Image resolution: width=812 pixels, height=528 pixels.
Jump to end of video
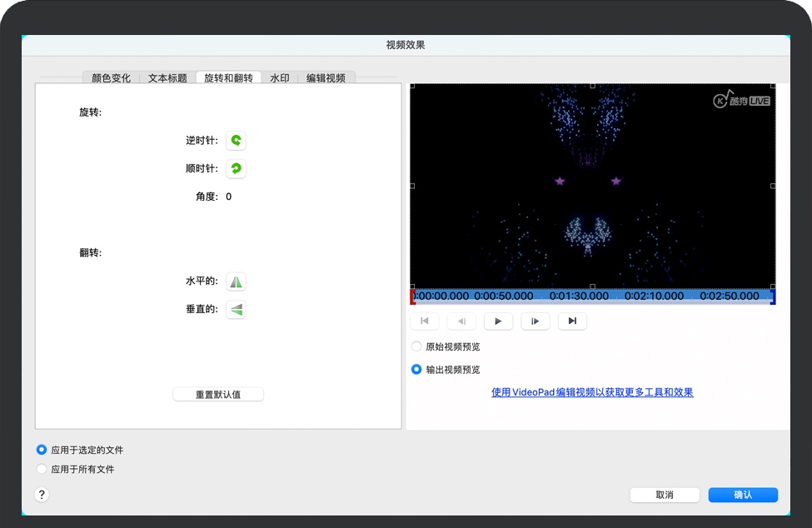[572, 321]
